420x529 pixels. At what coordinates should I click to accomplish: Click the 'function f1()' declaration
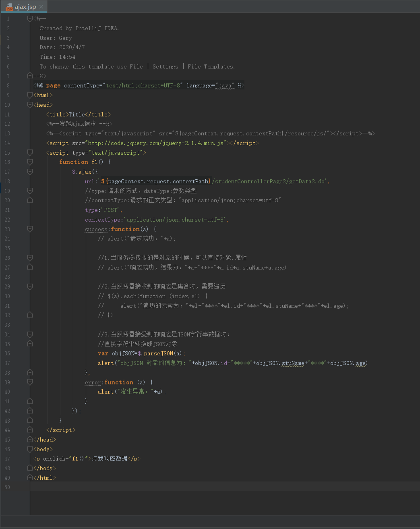coord(81,162)
